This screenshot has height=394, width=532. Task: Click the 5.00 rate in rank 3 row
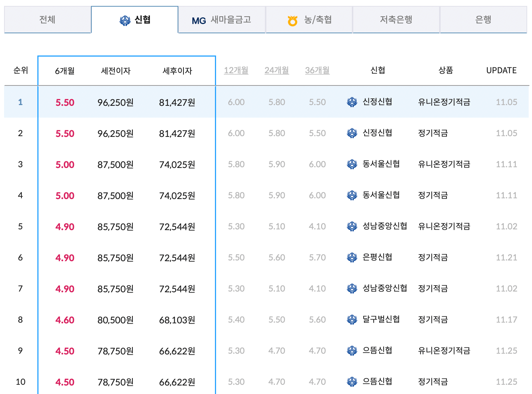pyautogui.click(x=65, y=165)
